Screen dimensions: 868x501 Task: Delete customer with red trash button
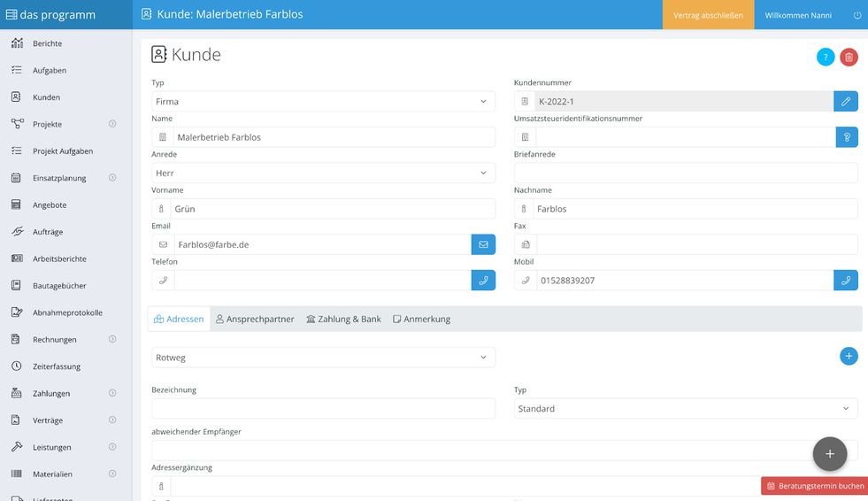point(849,57)
